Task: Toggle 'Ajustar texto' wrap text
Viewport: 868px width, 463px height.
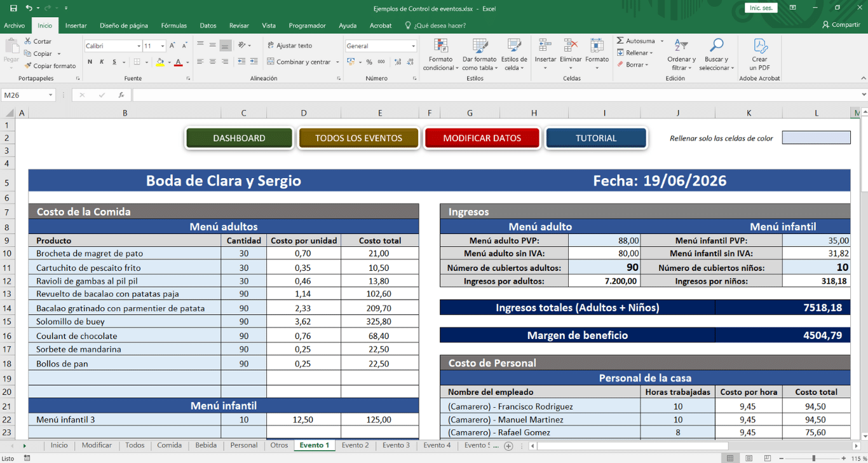Action: point(290,46)
